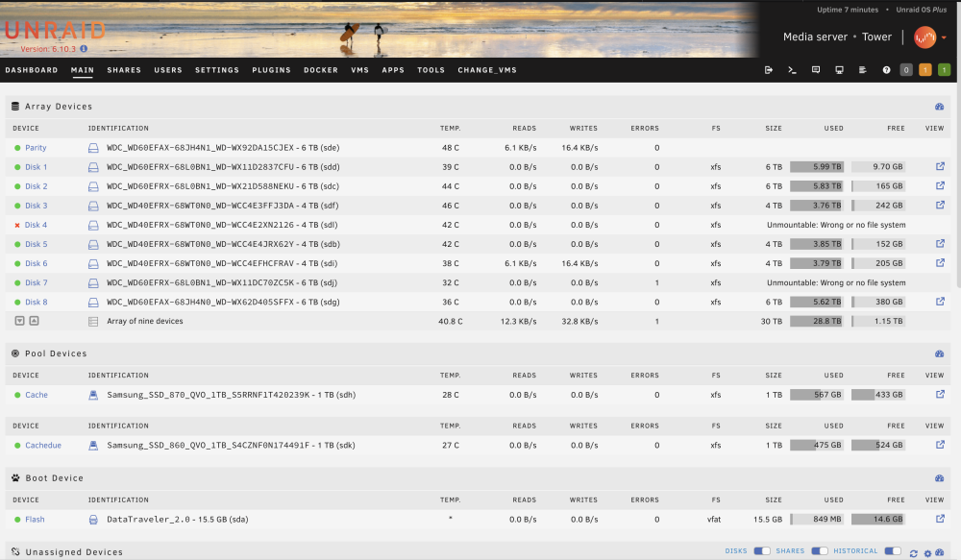Viewport: 961px width, 560px height.
Task: Open the Tools tab
Action: pyautogui.click(x=431, y=70)
